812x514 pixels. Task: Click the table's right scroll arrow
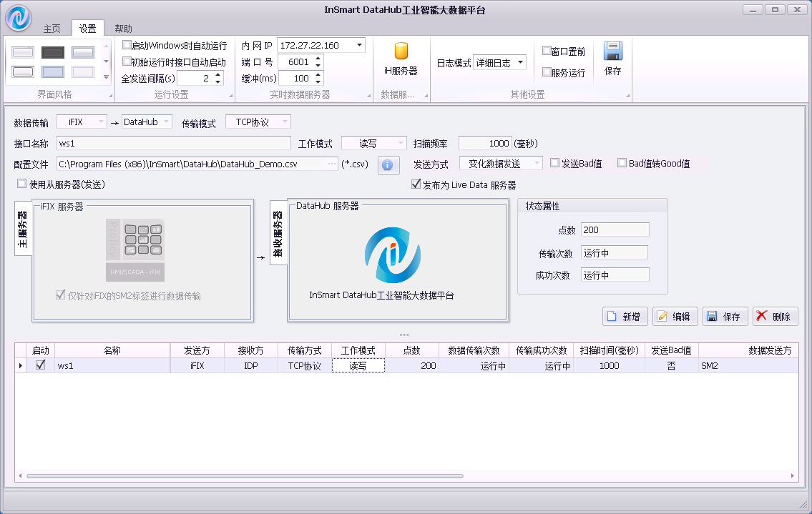[792, 475]
